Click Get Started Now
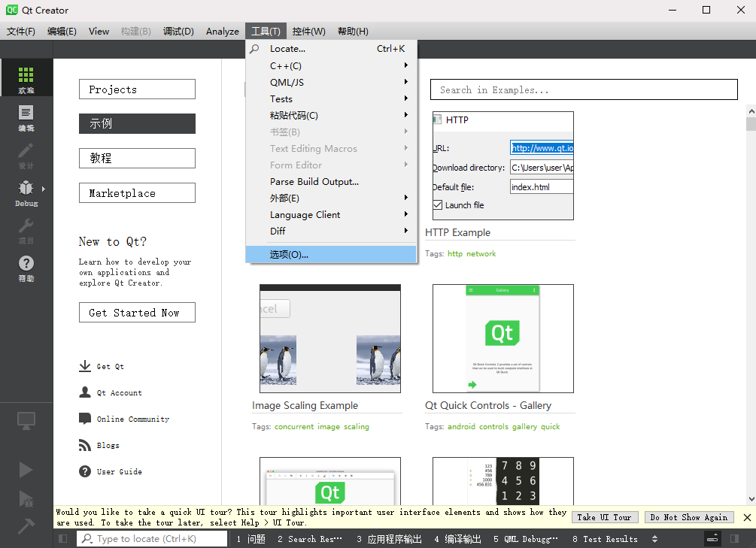Screen dimensions: 756x548 pyautogui.click(x=138, y=312)
